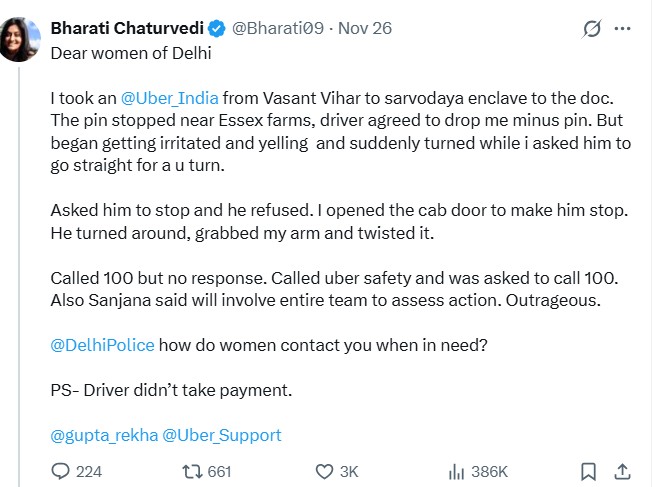Click the share upload arrow icon
Viewport: 655px width, 487px height.
click(x=621, y=471)
